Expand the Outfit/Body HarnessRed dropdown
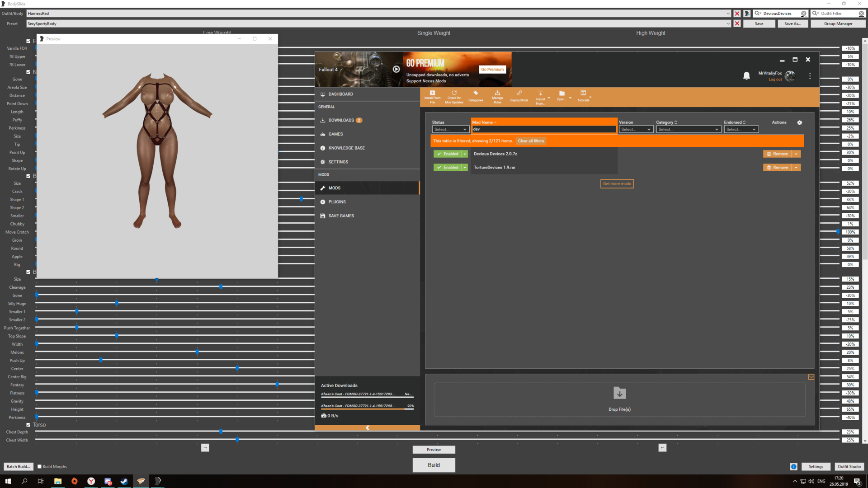 click(728, 14)
